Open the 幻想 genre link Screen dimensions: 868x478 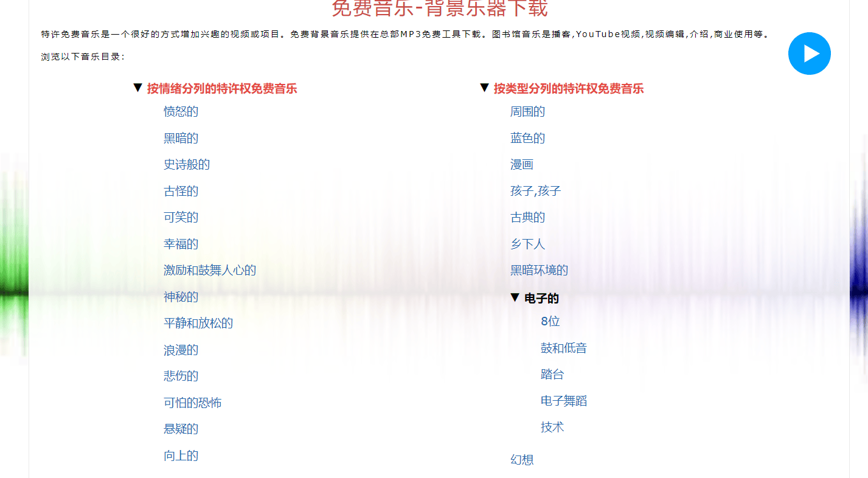click(x=521, y=460)
